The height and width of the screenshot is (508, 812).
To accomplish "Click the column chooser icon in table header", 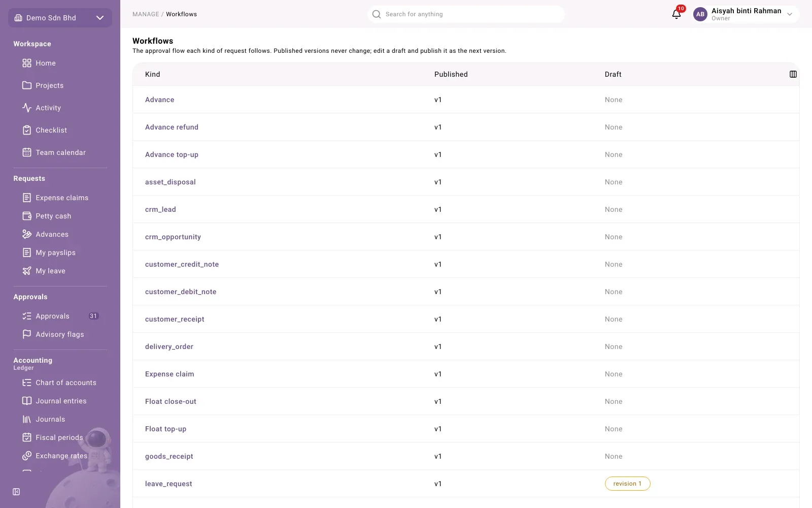I will [x=793, y=74].
